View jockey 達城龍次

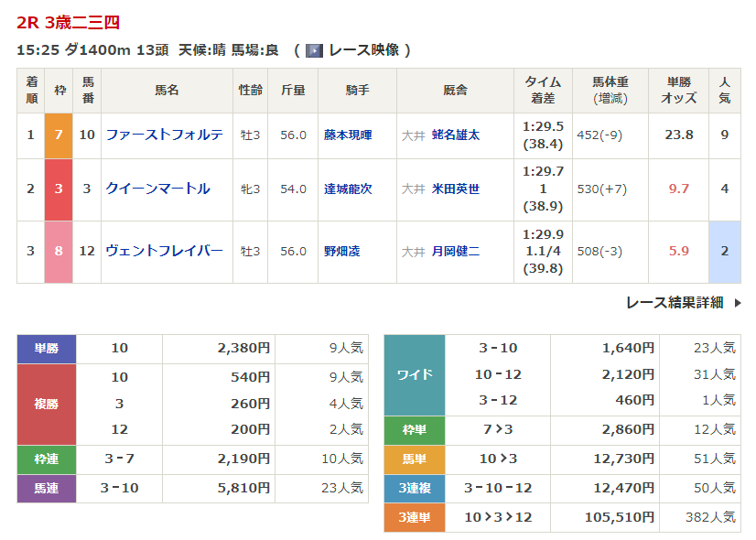[x=348, y=189]
